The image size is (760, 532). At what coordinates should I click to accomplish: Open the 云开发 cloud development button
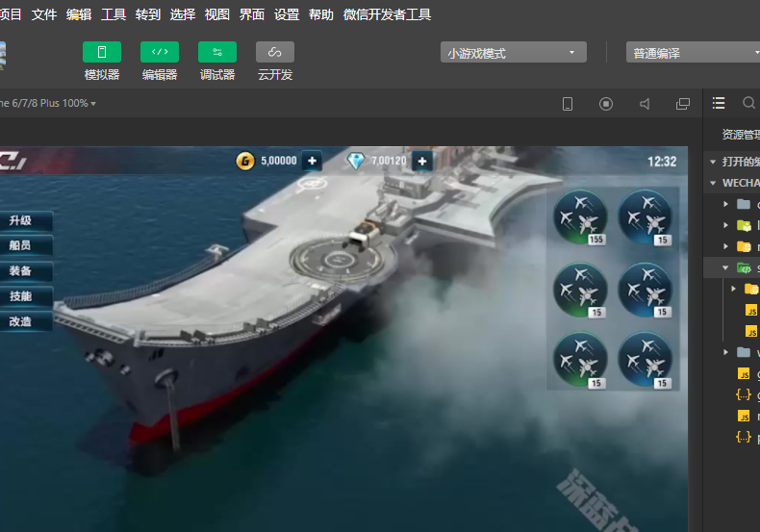pyautogui.click(x=275, y=52)
